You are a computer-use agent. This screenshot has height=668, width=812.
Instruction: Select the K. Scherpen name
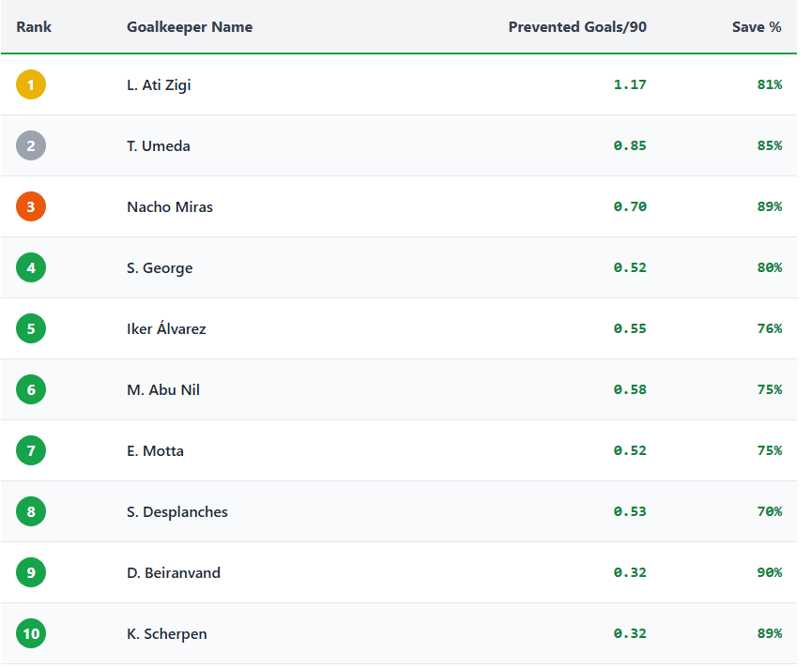click(x=167, y=634)
